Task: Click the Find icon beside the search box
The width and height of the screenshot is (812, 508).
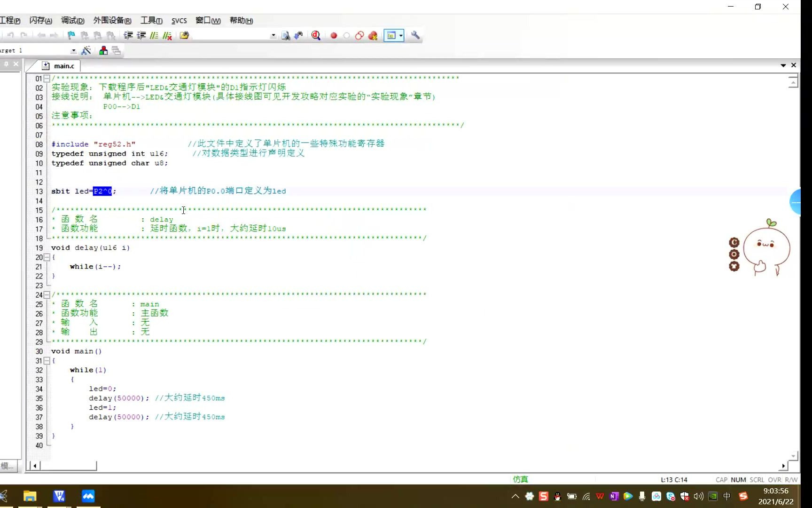Action: click(285, 35)
